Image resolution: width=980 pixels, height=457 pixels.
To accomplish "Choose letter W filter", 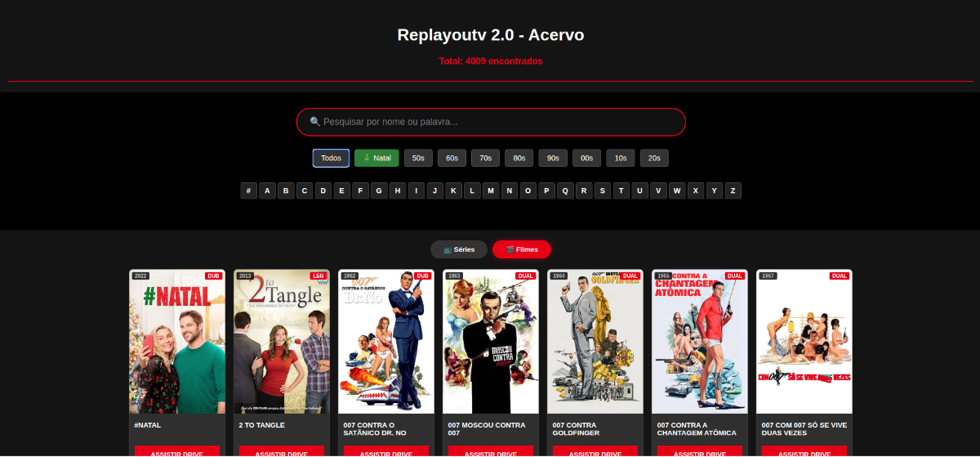I will pyautogui.click(x=677, y=190).
